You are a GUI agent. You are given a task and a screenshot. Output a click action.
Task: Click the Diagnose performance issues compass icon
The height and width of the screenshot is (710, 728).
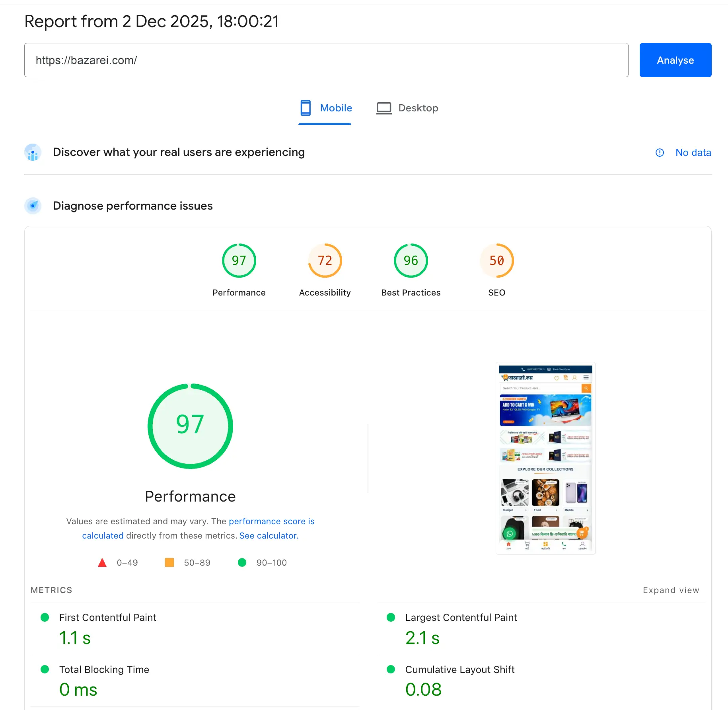[x=33, y=206]
